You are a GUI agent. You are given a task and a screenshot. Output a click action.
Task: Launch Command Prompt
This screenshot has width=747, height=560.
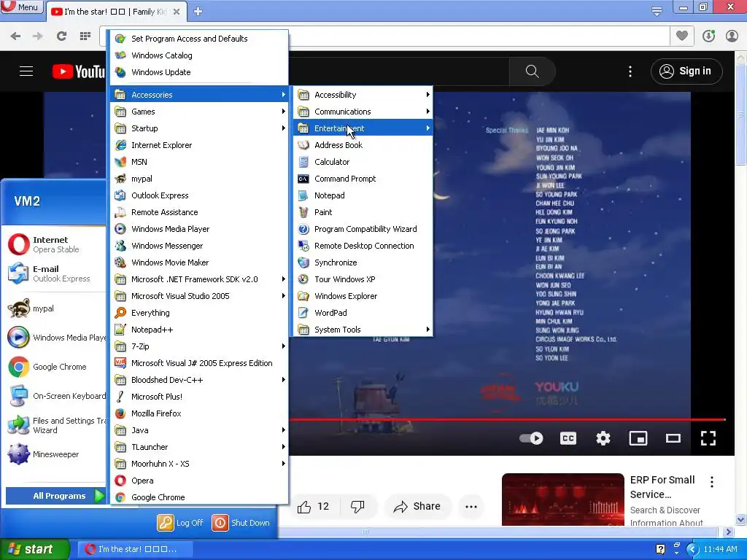[363, 179]
